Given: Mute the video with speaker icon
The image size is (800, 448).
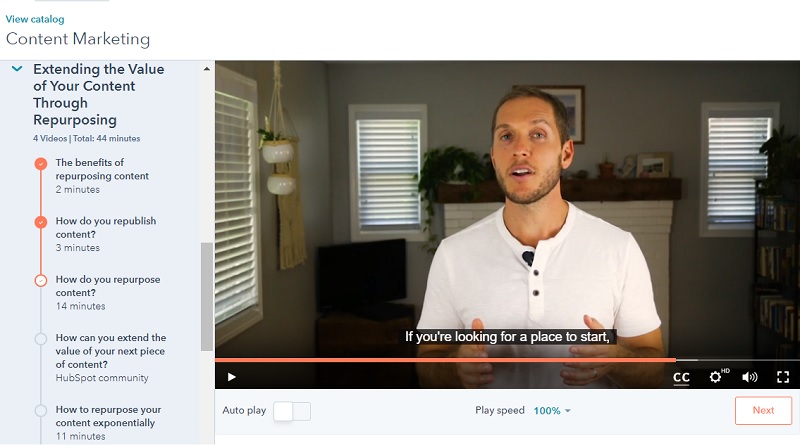Looking at the screenshot, I should click(x=749, y=377).
